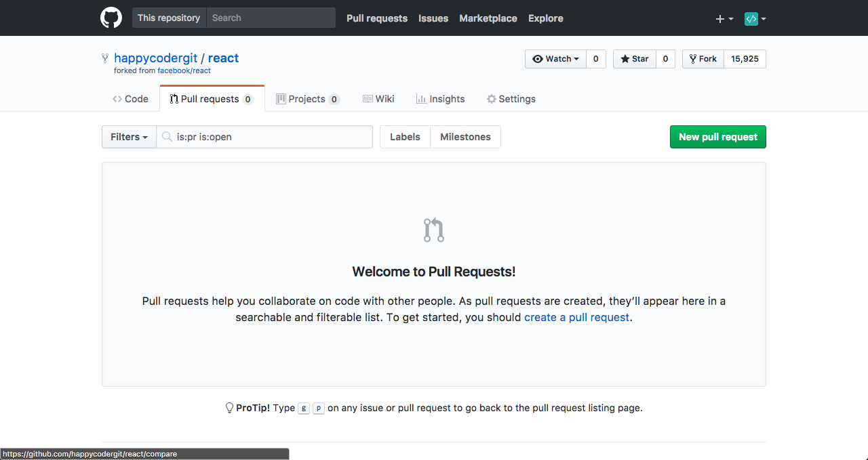Open the Marketplace menu item
The image size is (868, 460).
[488, 18]
